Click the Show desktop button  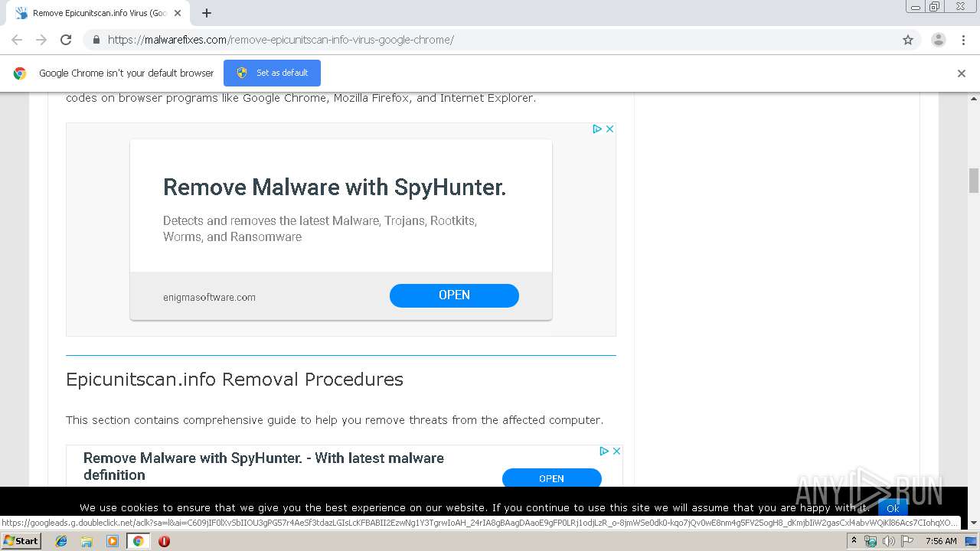coord(972,541)
